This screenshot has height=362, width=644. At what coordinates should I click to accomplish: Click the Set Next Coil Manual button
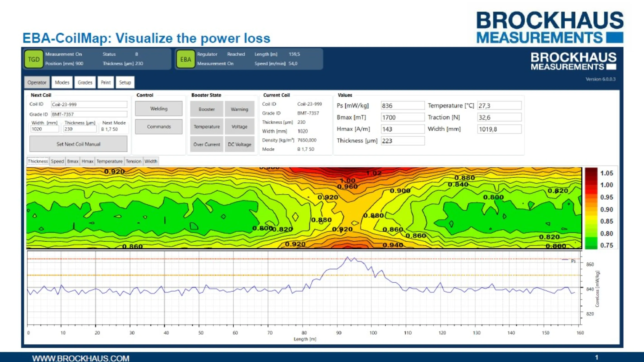(x=78, y=144)
